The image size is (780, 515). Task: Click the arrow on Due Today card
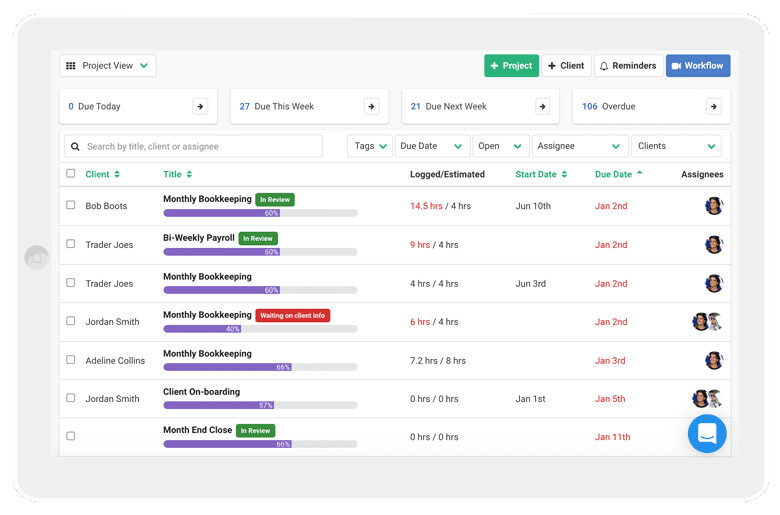click(200, 106)
